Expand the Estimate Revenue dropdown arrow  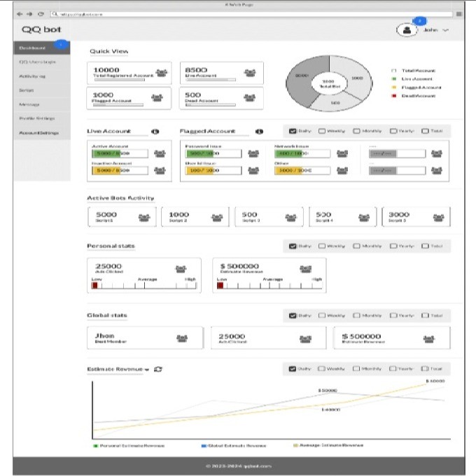148,369
